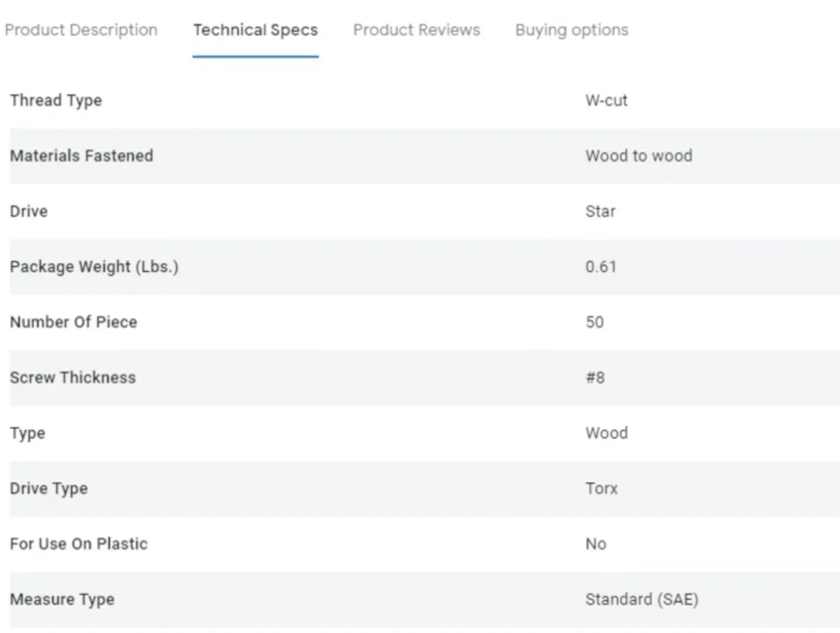Click the Number Of Piece label

[x=74, y=322]
